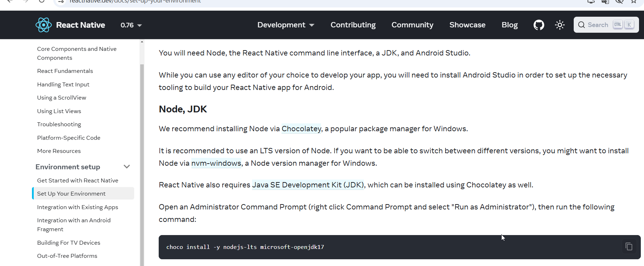Click the Node, JDK heading

(183, 109)
